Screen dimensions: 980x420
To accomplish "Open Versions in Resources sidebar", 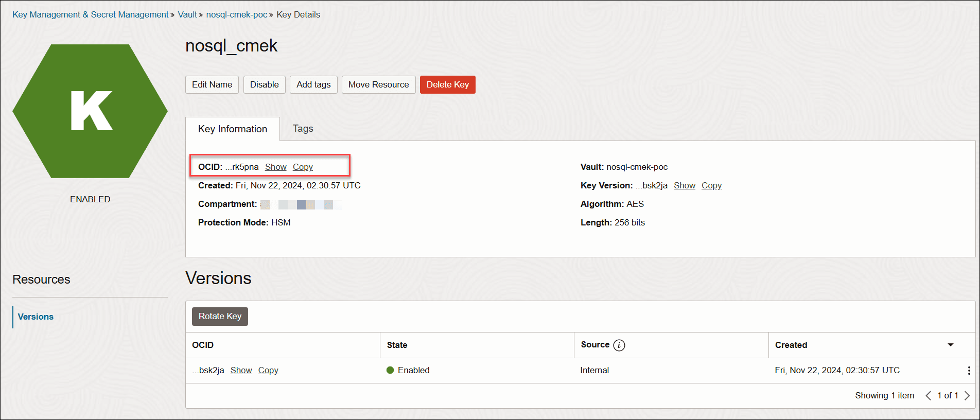I will [x=36, y=317].
